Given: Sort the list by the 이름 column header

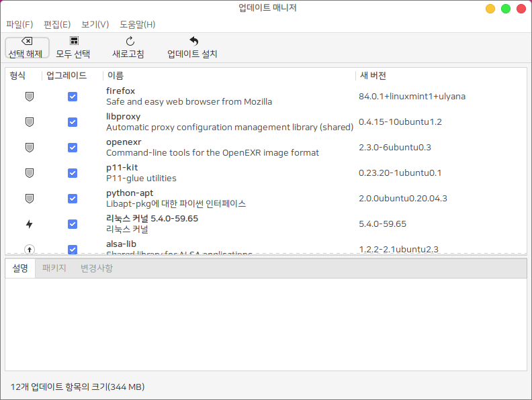Looking at the screenshot, I should click(116, 76).
